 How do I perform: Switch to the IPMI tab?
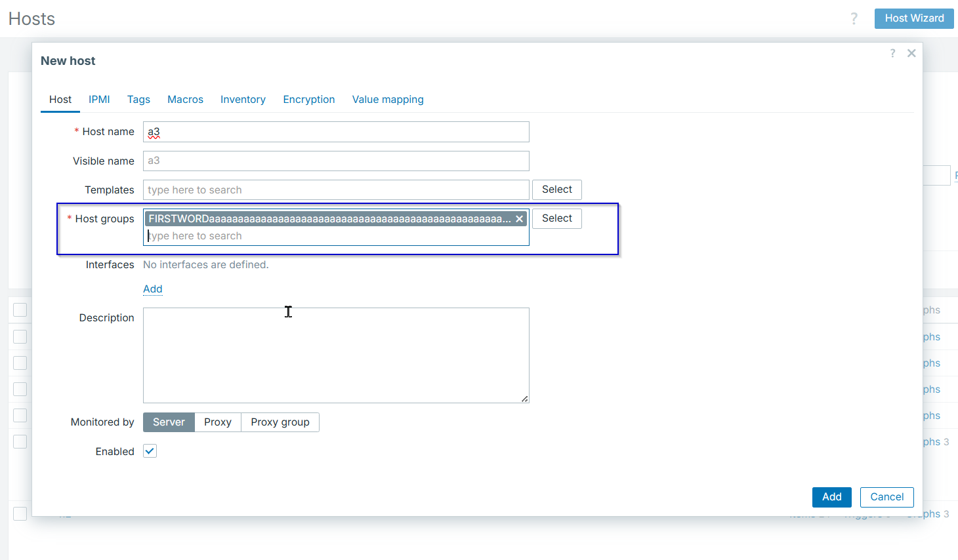99,100
